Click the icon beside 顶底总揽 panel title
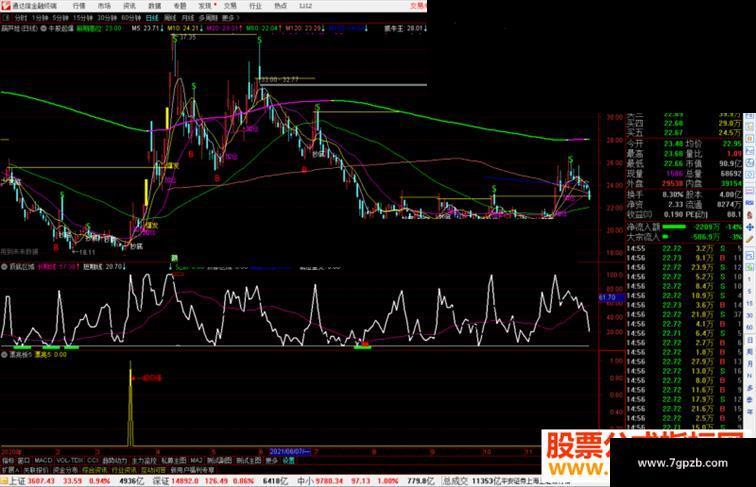Viewport: 756px width, 487px height. 4,266
